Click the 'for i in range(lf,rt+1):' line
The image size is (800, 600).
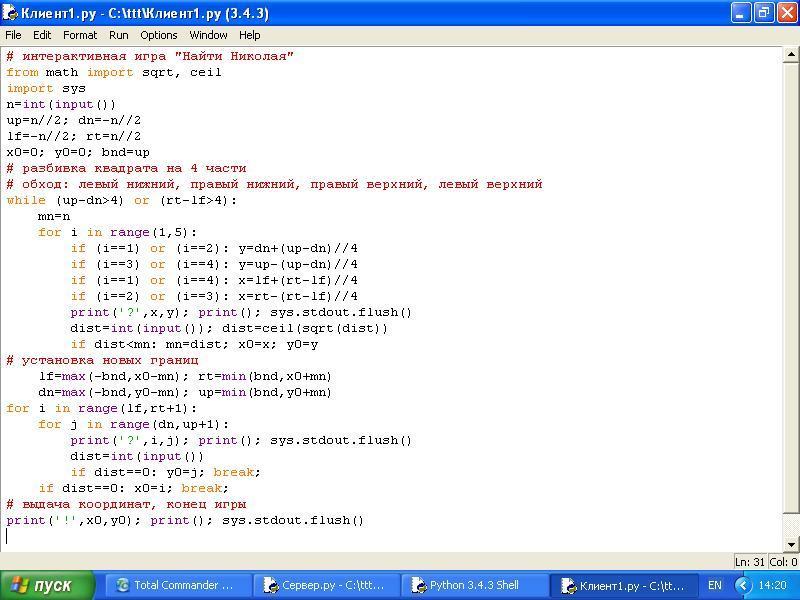(x=102, y=409)
